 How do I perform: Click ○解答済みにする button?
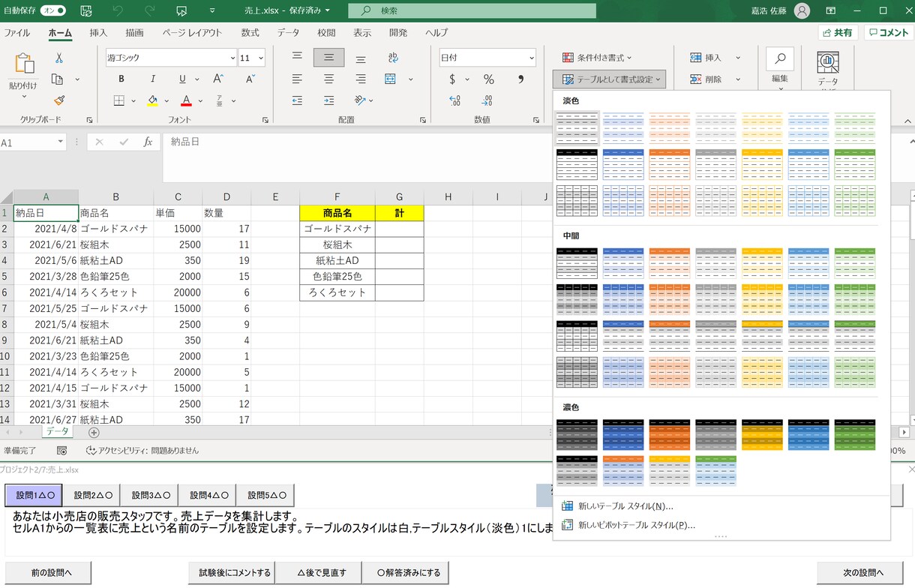tap(405, 573)
